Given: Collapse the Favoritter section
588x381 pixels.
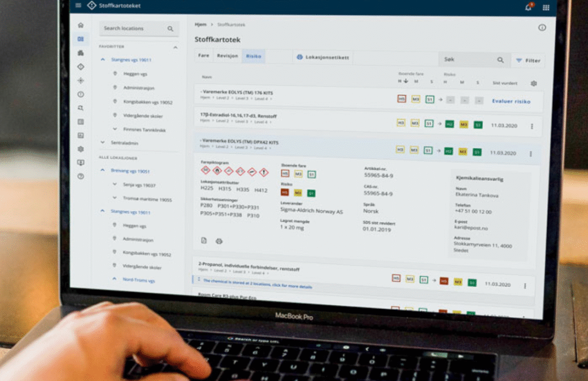Looking at the screenshot, I should (x=175, y=47).
